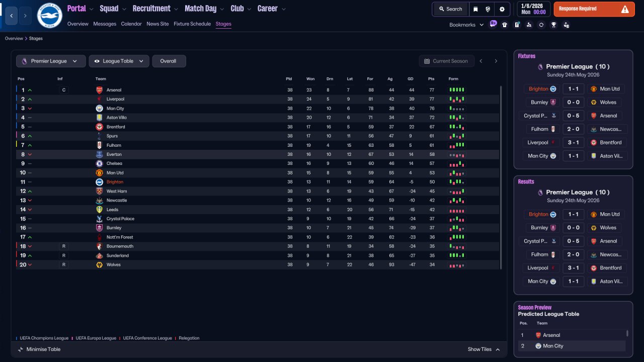The height and width of the screenshot is (362, 644).
Task: Open the Premier League competition dropdown
Action: click(50, 61)
